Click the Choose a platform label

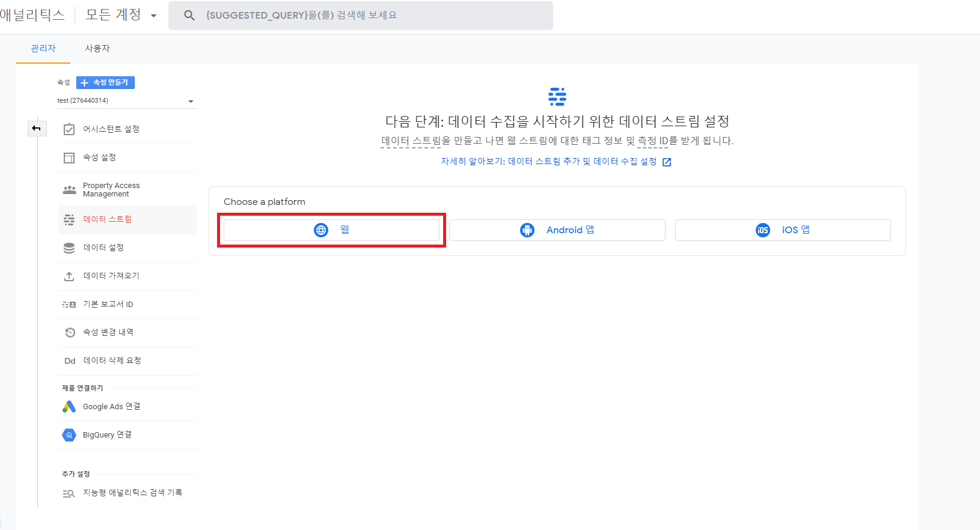click(x=265, y=202)
